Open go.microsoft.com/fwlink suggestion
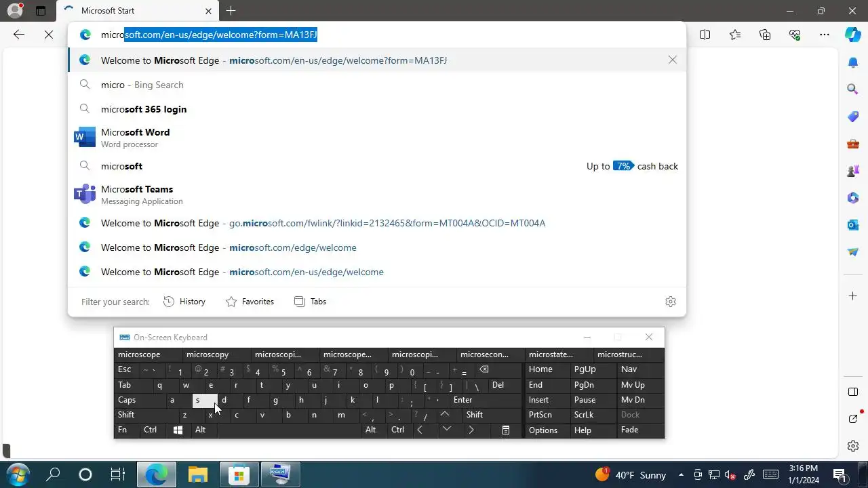The height and width of the screenshot is (488, 868). pyautogui.click(x=377, y=223)
